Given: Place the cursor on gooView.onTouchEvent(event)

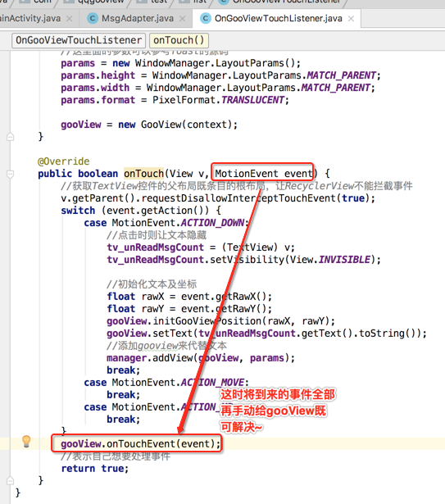Looking at the screenshot, I should tap(140, 444).
